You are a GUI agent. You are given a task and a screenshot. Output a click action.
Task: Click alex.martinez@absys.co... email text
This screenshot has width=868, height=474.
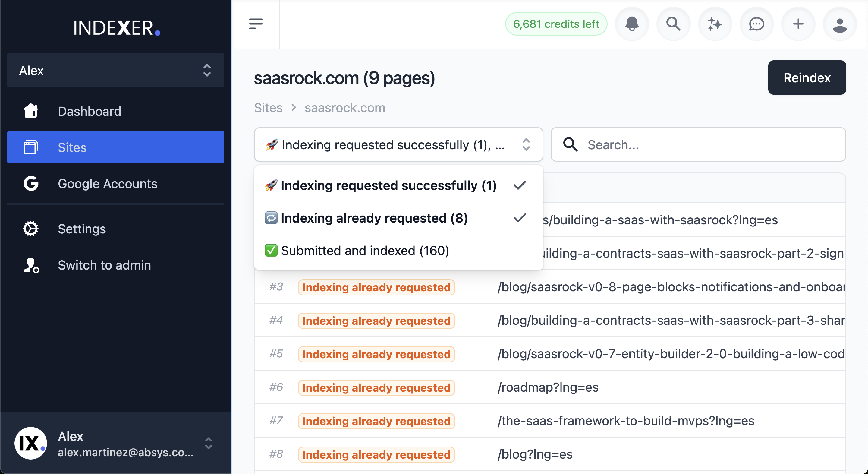click(126, 452)
